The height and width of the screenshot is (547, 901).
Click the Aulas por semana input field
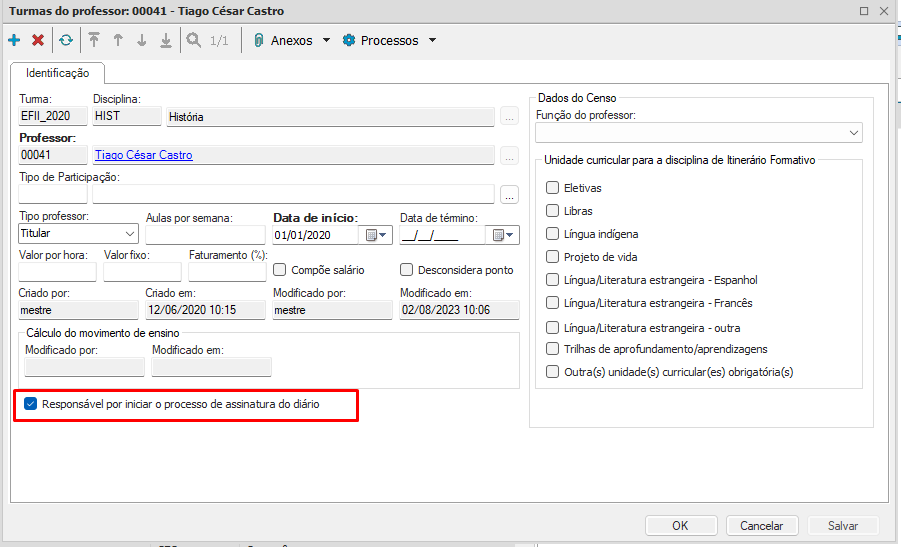click(x=204, y=236)
